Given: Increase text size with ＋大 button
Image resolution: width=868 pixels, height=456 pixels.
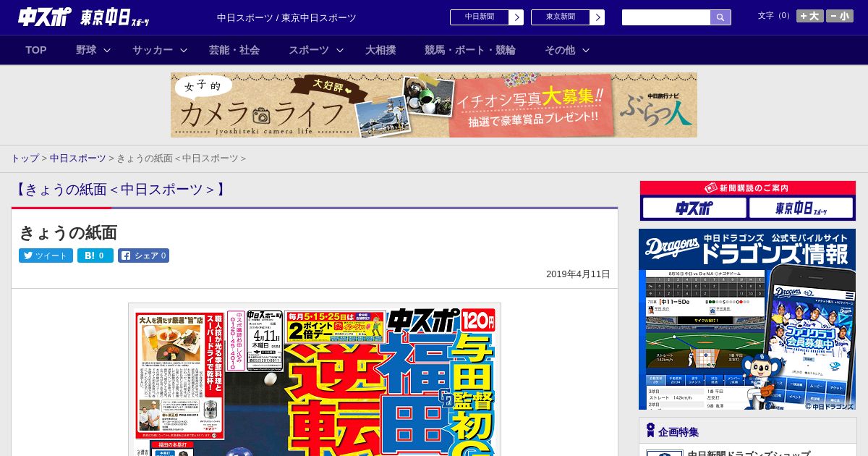Looking at the screenshot, I should pos(810,16).
